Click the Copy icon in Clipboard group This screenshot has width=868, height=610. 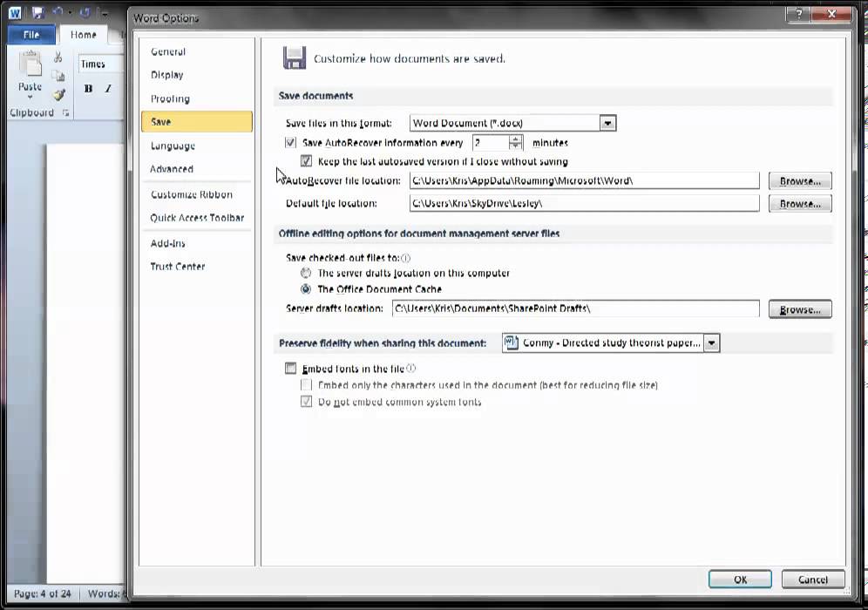point(58,76)
